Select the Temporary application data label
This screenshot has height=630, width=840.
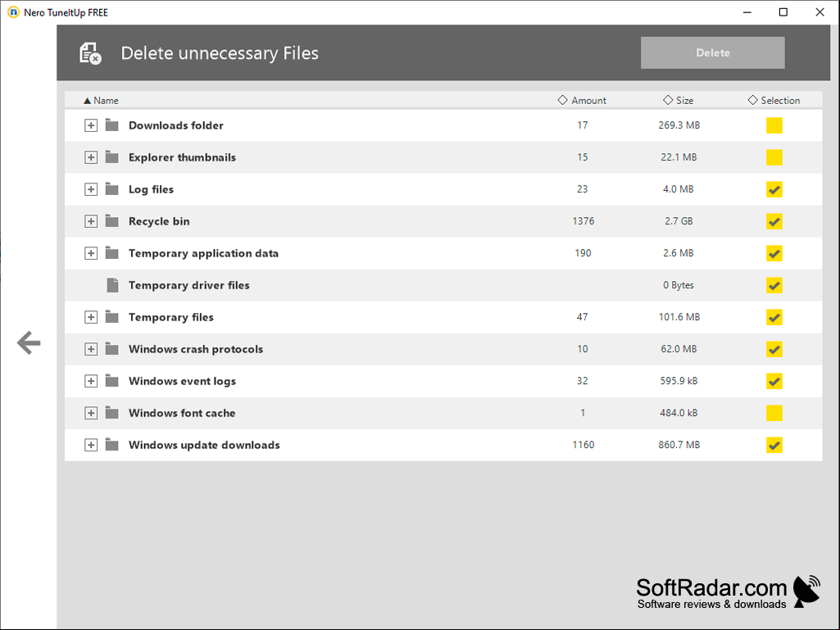pyautogui.click(x=203, y=253)
